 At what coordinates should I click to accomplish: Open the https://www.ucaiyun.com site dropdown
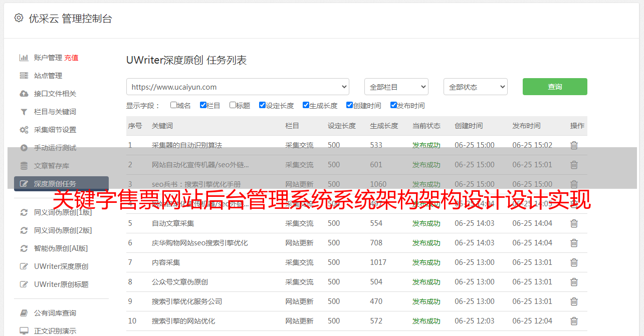coord(238,87)
